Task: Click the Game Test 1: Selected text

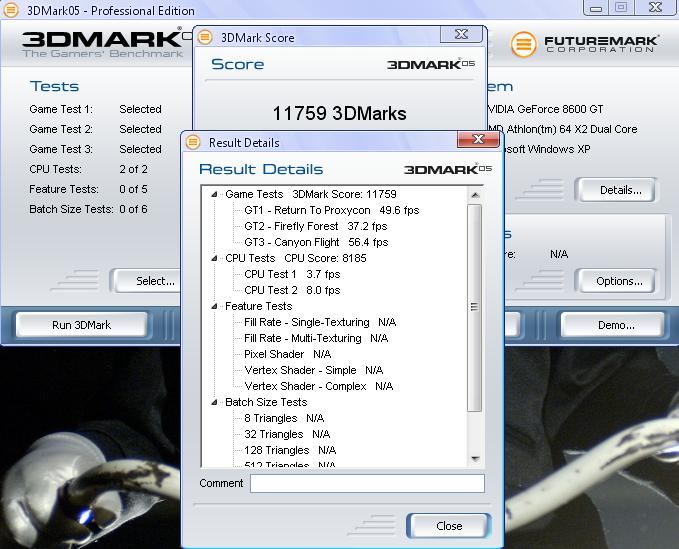Action: click(x=95, y=109)
